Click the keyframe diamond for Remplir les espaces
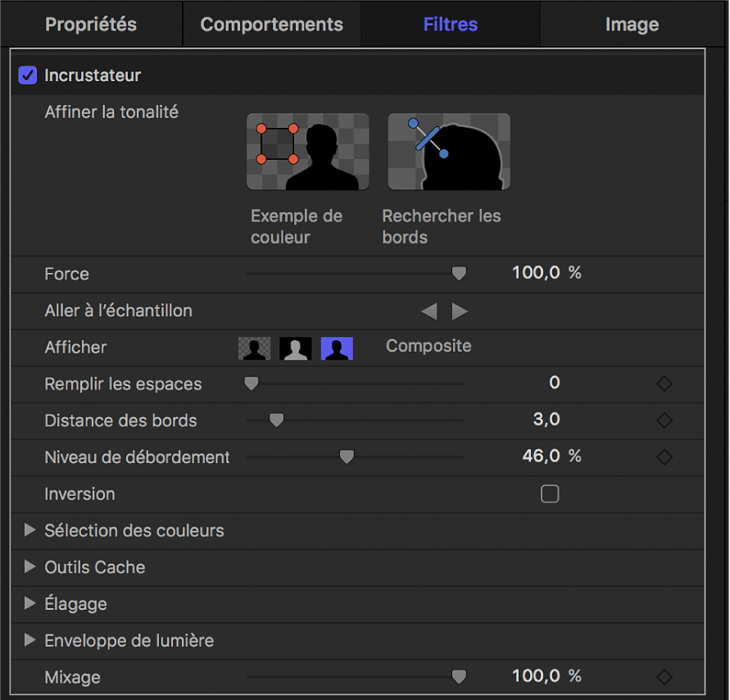Image resolution: width=730 pixels, height=700 pixels. click(664, 384)
